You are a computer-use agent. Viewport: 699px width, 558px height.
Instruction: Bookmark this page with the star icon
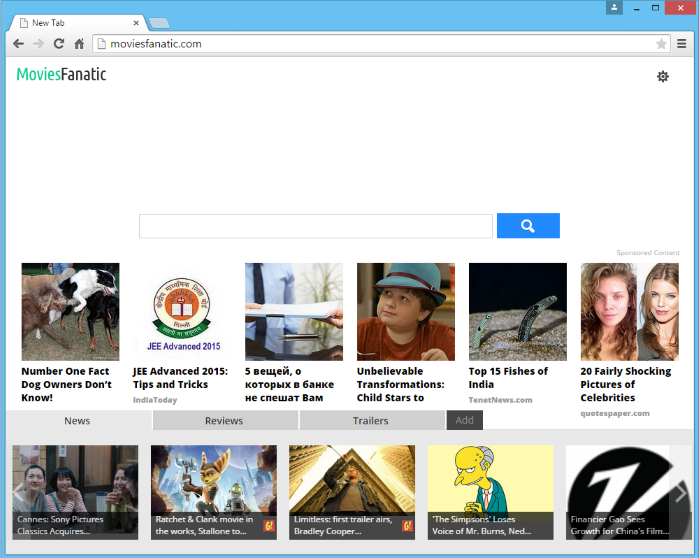coord(661,44)
